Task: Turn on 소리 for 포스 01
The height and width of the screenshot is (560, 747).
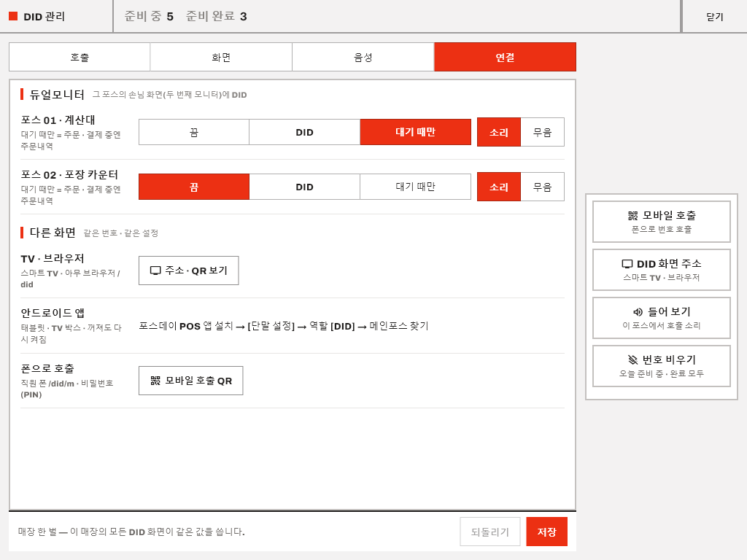Action: [x=499, y=132]
